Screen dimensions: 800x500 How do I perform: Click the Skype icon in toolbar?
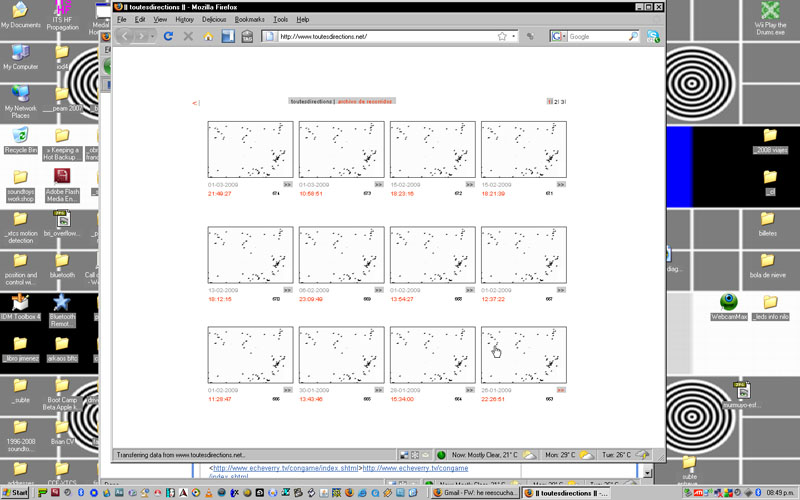click(653, 37)
